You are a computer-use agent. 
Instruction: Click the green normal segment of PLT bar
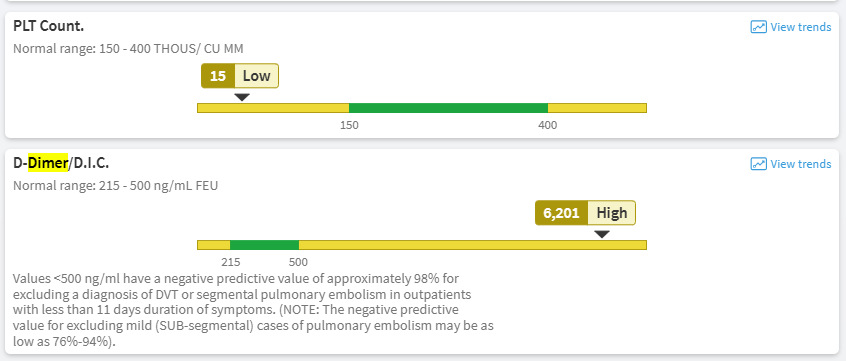click(x=448, y=108)
